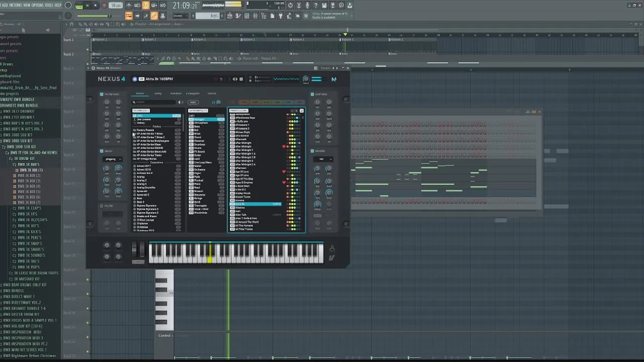Screen dimensions: 644x362
Task: Open the ADD menu
Action: pyautogui.click(x=4, y=5)
